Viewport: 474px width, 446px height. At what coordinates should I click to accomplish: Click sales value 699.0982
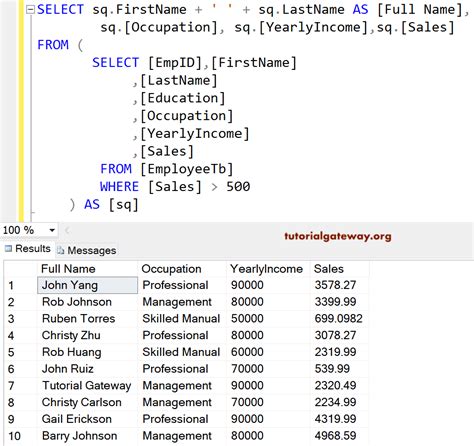pos(339,319)
